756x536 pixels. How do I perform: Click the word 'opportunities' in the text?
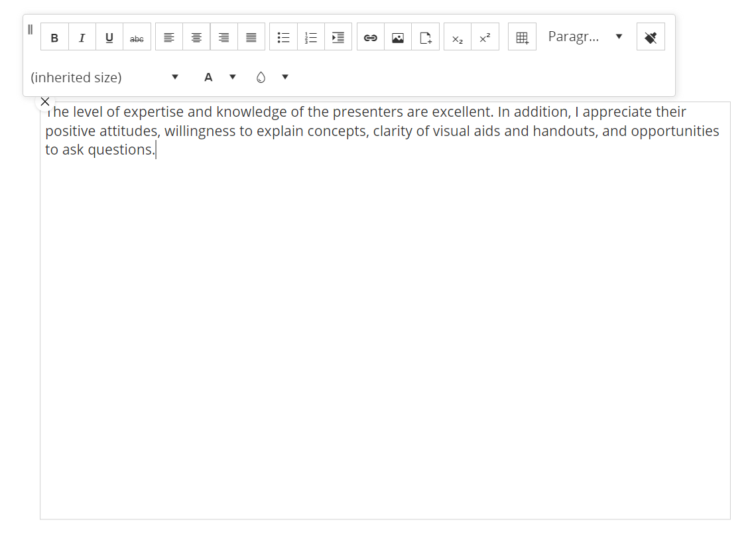click(x=675, y=131)
